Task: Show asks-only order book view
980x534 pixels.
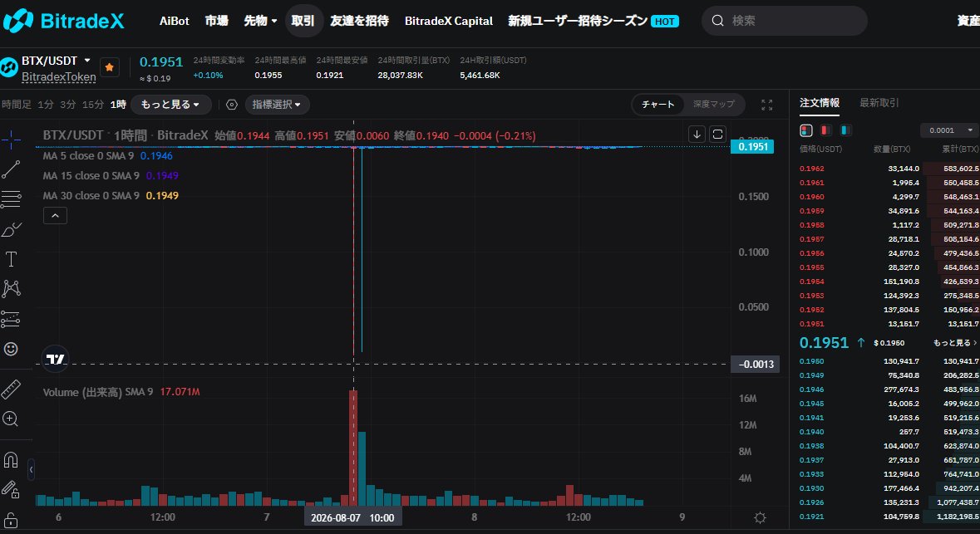Action: 825,130
